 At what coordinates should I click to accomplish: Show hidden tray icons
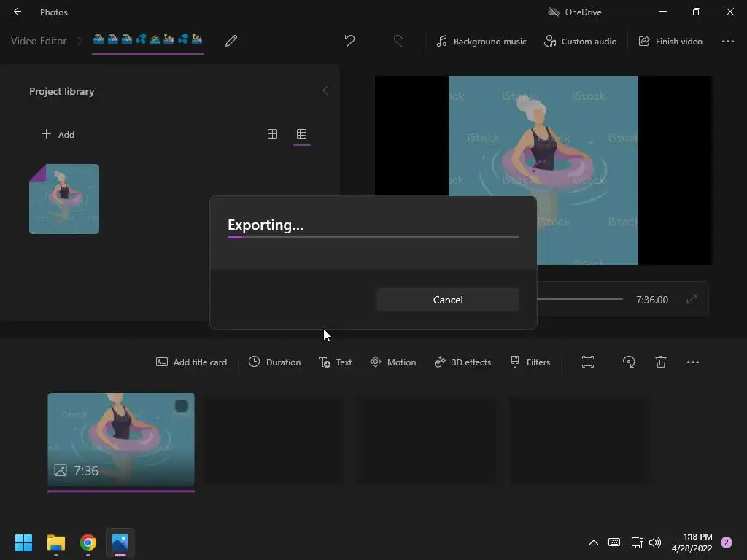point(594,542)
